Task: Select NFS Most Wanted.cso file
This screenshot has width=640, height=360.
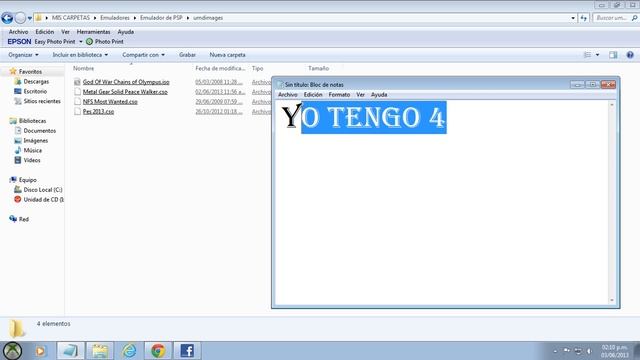Action: 110,102
